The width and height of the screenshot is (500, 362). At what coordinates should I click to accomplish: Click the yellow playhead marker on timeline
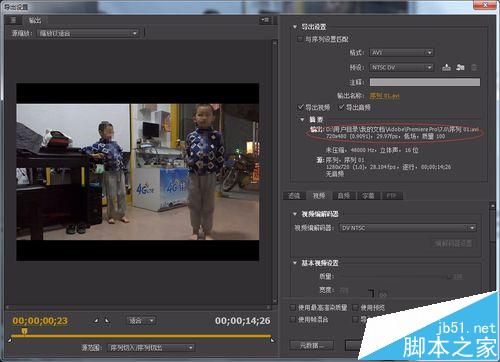(24, 331)
